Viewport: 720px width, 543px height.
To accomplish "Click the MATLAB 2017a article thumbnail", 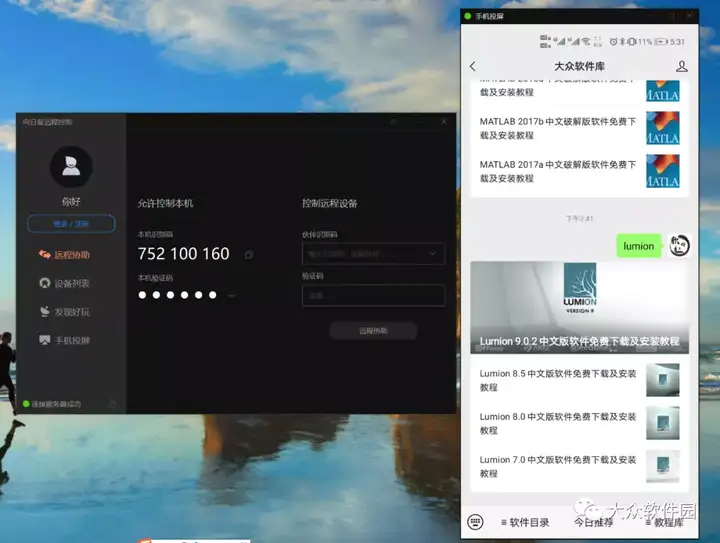I will [x=663, y=171].
